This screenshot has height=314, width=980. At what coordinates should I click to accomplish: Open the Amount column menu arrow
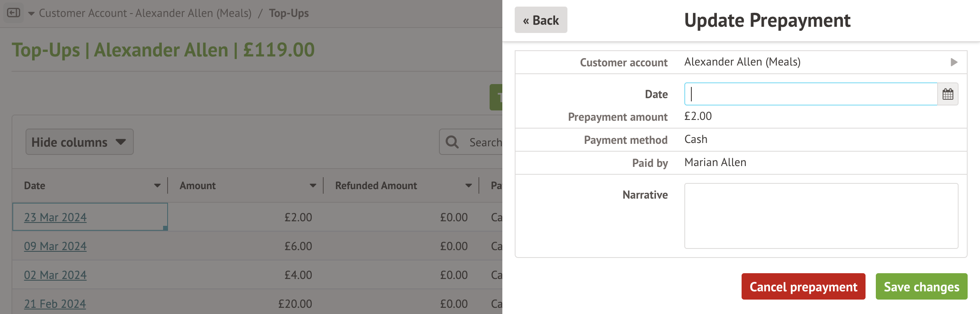pyautogui.click(x=313, y=186)
